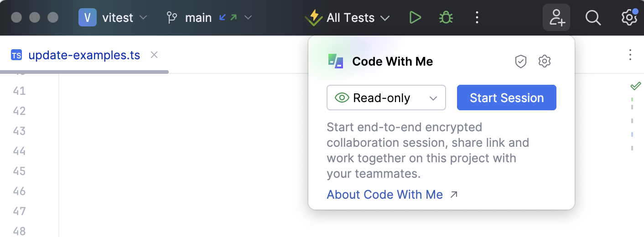The height and width of the screenshot is (237, 644).
Task: Open the Code With Me icon in toolbar
Action: [556, 18]
